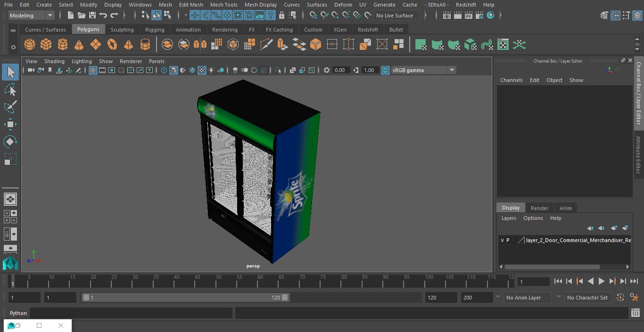Toggle magnet Live Surface button
This screenshot has height=332, width=644.
368,16
